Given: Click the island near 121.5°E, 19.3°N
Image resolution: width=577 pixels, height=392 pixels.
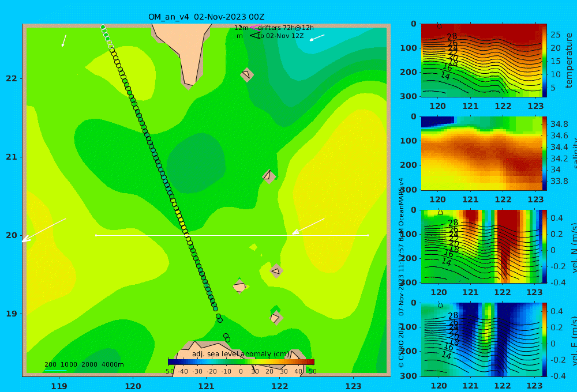Looking at the screenshot, I should 239,287.
